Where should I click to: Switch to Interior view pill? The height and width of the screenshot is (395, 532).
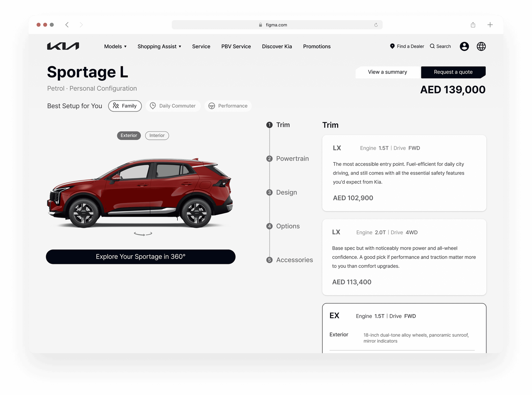[157, 136]
